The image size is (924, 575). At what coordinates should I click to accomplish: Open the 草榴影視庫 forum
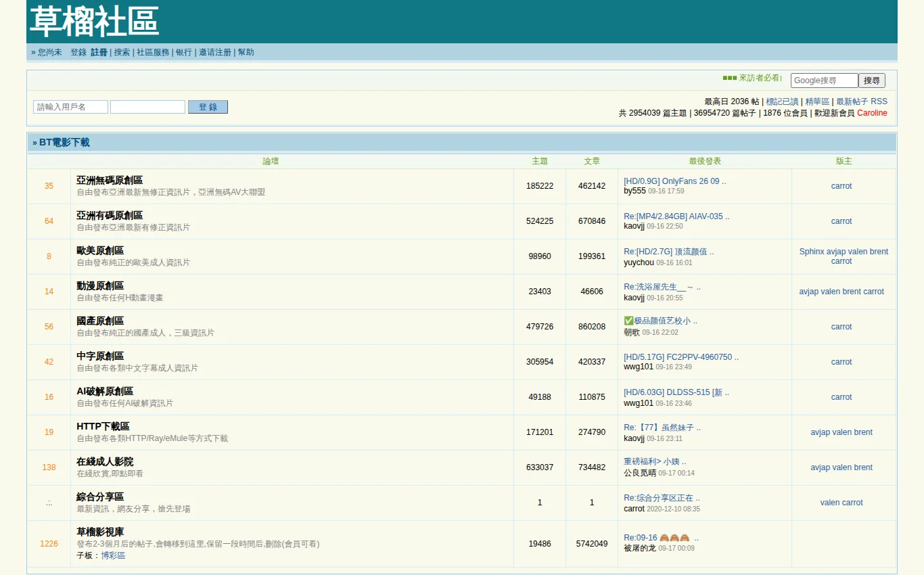pos(100,532)
